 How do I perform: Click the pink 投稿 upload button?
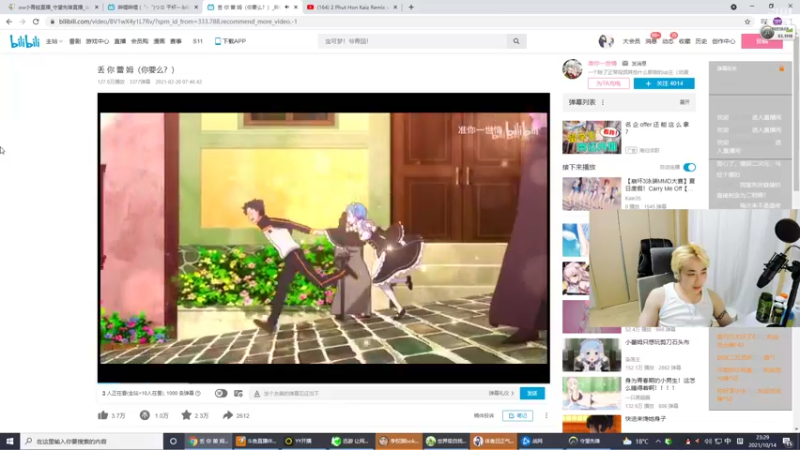tap(762, 41)
